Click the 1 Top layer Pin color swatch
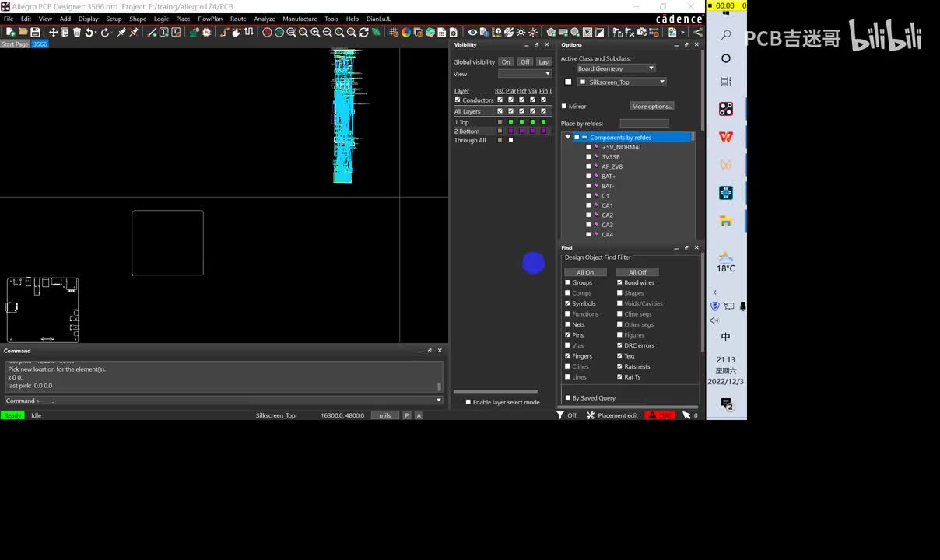This screenshot has width=940, height=560. coord(543,122)
